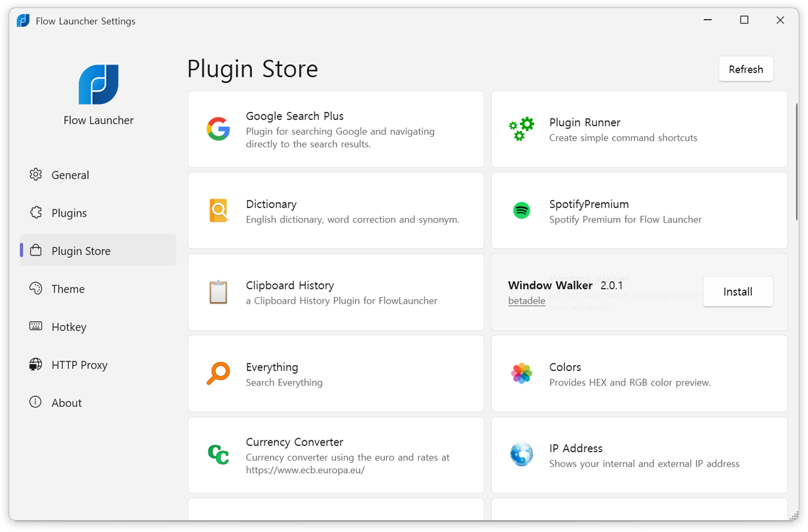
Task: Maximize the Flow Launcher Settings window
Action: [744, 20]
